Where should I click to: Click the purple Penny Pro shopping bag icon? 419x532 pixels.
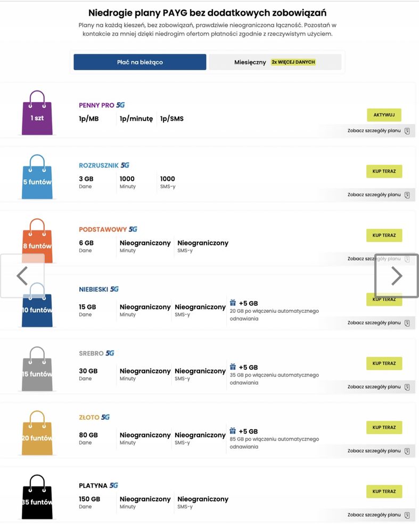[x=37, y=113]
